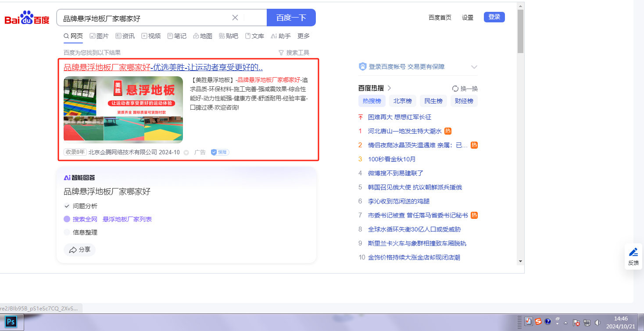Image resolution: width=644 pixels, height=331 pixels.
Task: Click the 北京企腾网络技术有限公司 source text
Action: tap(123, 152)
